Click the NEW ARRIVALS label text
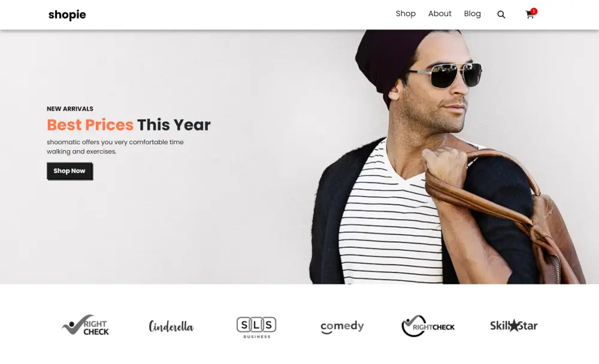The height and width of the screenshot is (364, 599). [70, 109]
